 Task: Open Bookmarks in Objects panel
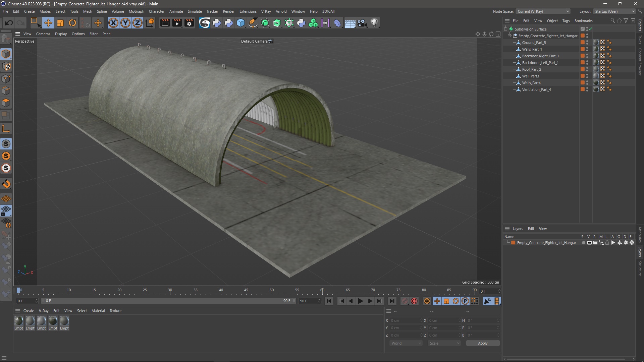(583, 21)
